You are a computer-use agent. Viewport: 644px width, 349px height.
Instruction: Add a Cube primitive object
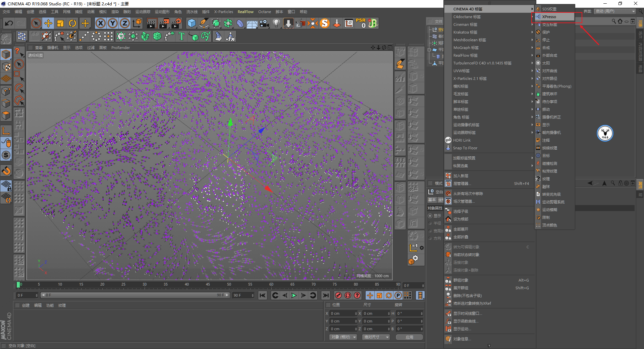click(192, 23)
